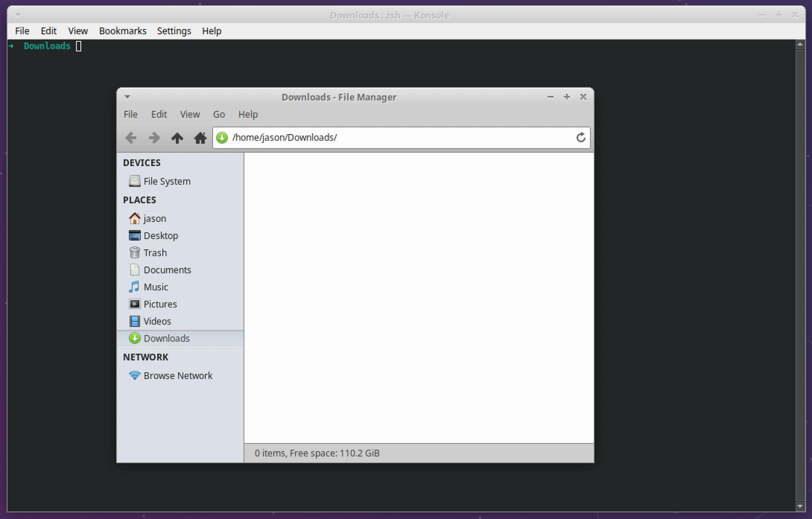Screen dimensions: 812x519
Task: Select Browse Network in sidebar
Action: [178, 375]
